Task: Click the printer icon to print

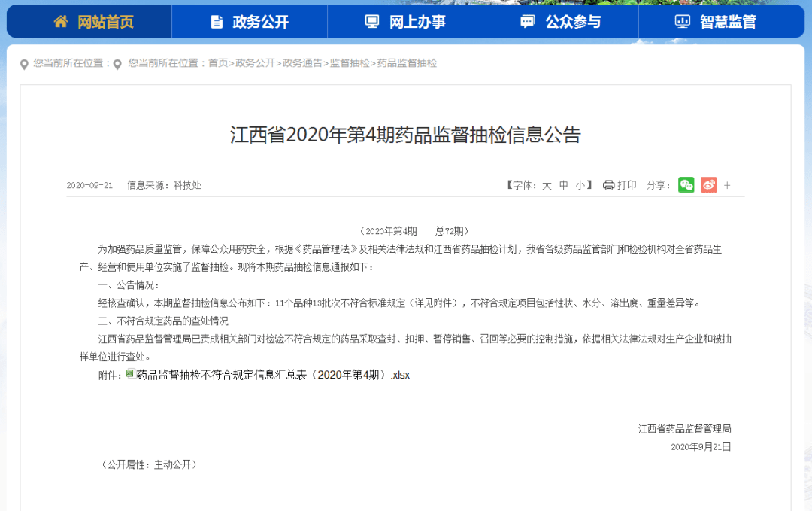Action: point(609,185)
